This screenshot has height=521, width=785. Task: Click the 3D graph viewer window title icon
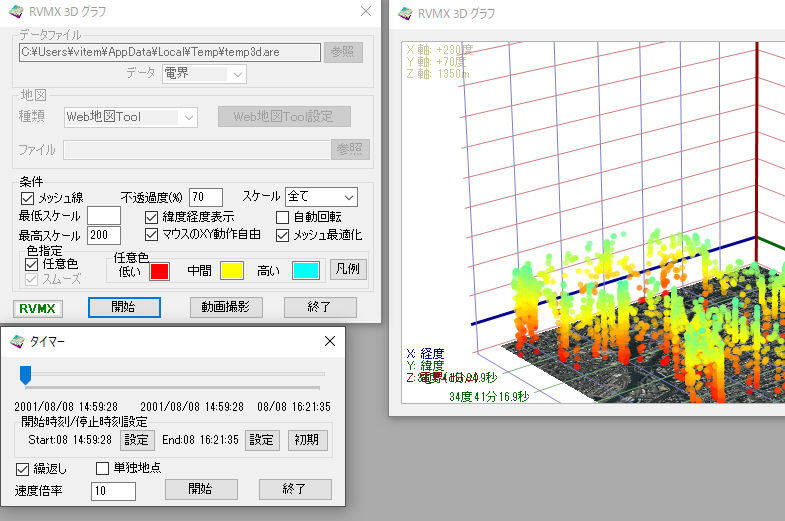(406, 13)
